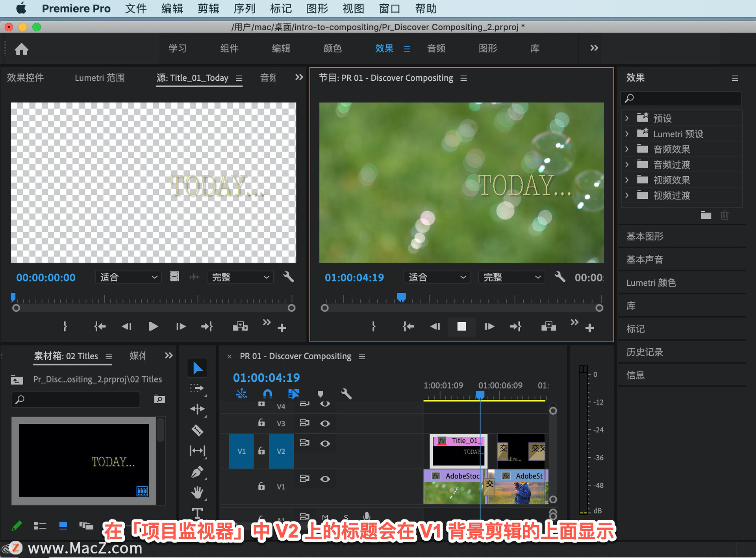Click the delete trash icon in Effects panel

click(x=724, y=215)
